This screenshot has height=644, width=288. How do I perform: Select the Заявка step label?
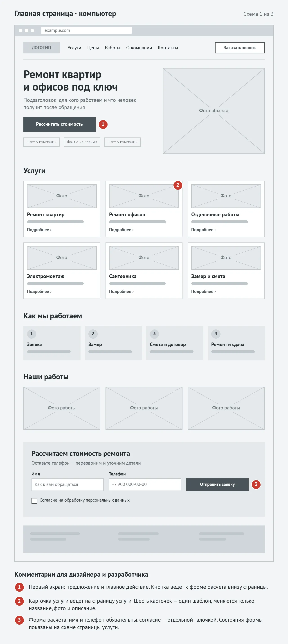coord(34,345)
